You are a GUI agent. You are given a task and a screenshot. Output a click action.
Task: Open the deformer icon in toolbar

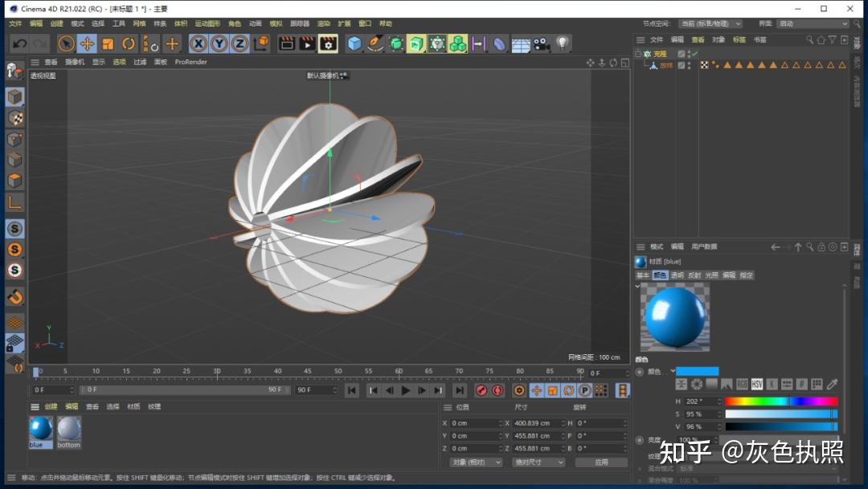point(499,43)
